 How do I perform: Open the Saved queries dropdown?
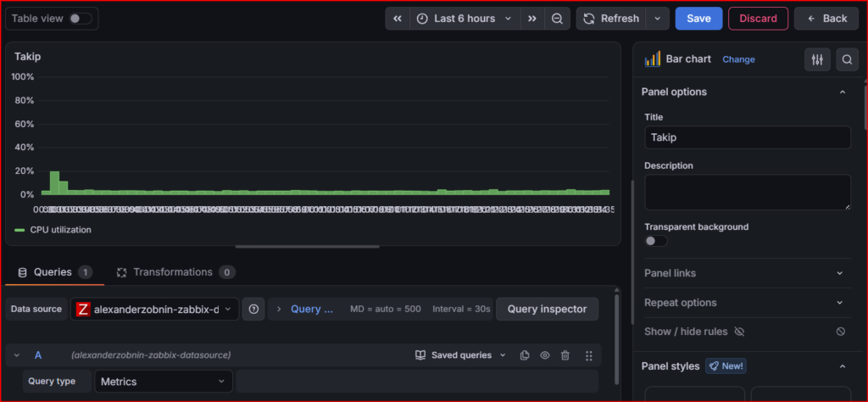click(x=460, y=355)
